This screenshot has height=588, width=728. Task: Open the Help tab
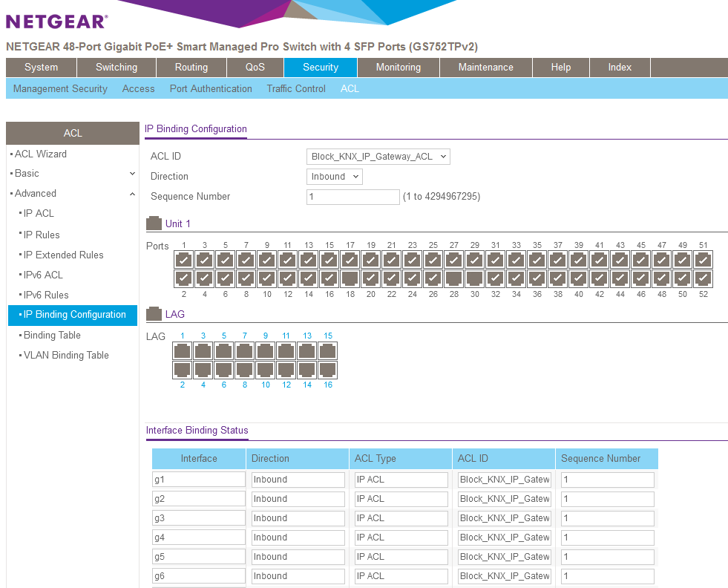(x=561, y=68)
